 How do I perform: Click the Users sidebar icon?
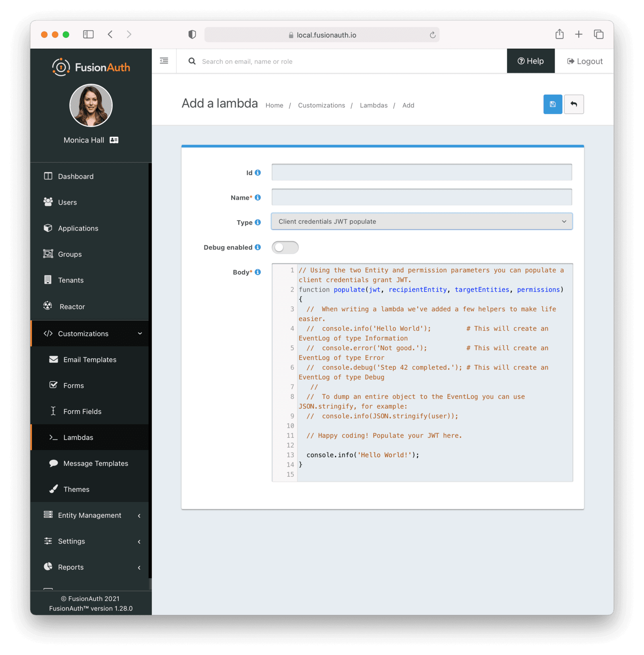(48, 202)
